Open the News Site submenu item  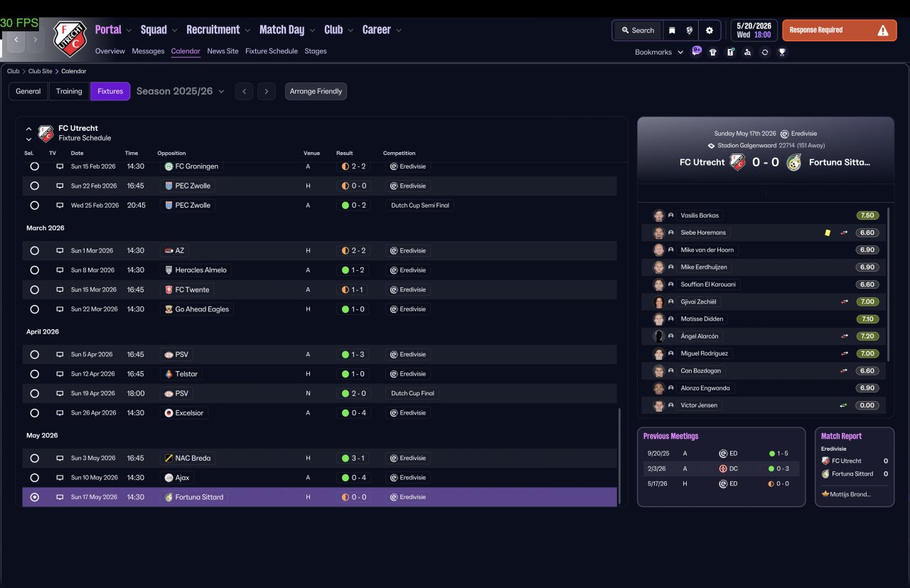coord(223,51)
